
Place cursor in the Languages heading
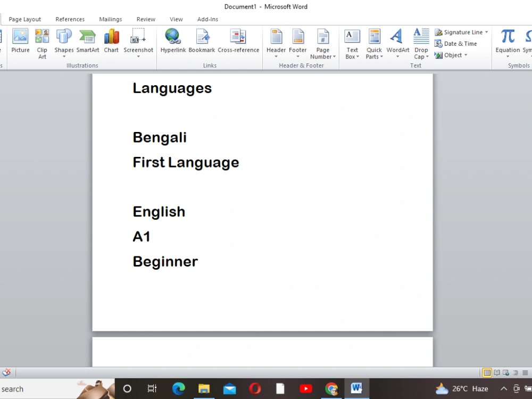172,88
